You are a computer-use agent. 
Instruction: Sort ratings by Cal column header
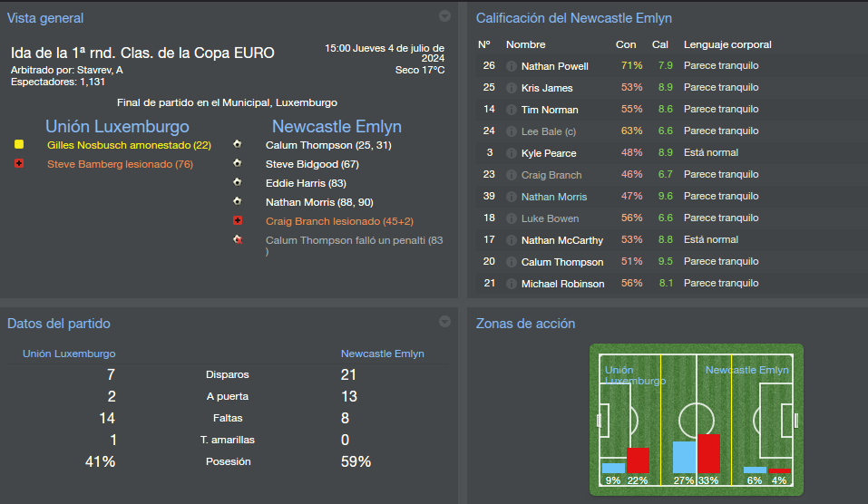(660, 44)
